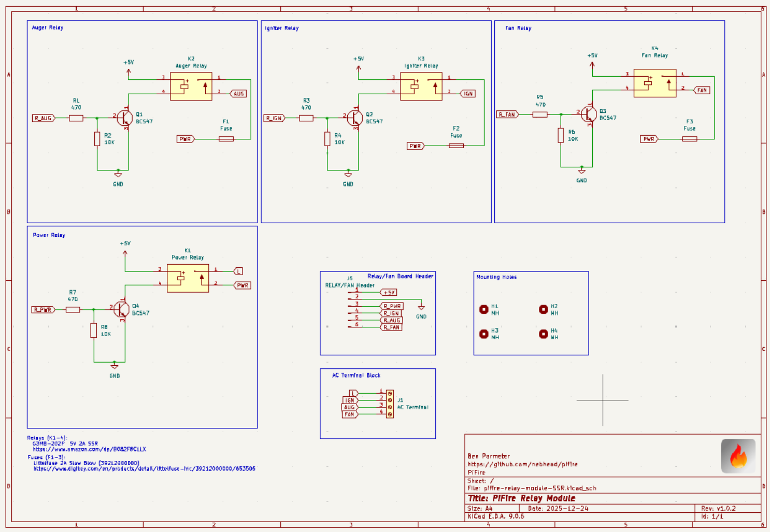Click the 'Mounting Holes' block title

(x=496, y=277)
